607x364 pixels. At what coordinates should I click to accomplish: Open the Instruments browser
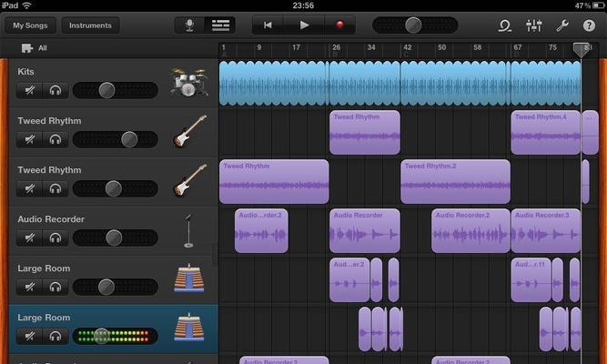pos(90,25)
